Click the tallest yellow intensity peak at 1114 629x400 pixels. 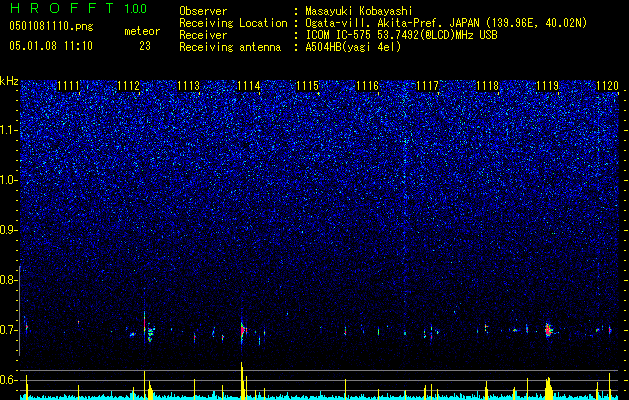tap(242, 380)
